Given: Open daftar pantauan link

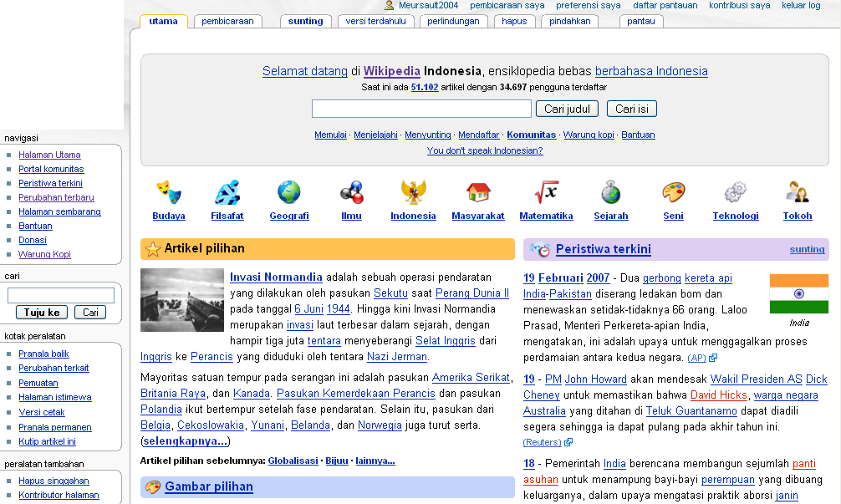Looking at the screenshot, I should [665, 5].
